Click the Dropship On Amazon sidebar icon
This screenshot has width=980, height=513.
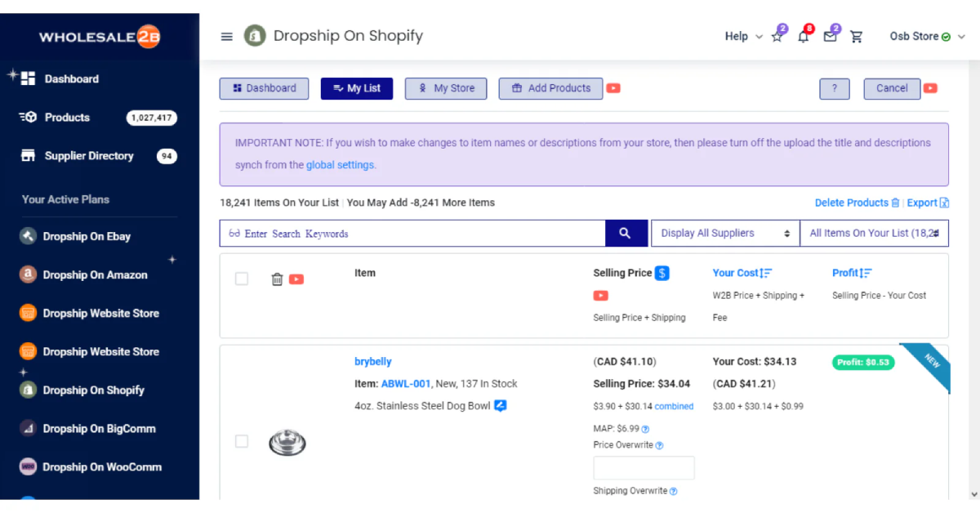point(29,274)
